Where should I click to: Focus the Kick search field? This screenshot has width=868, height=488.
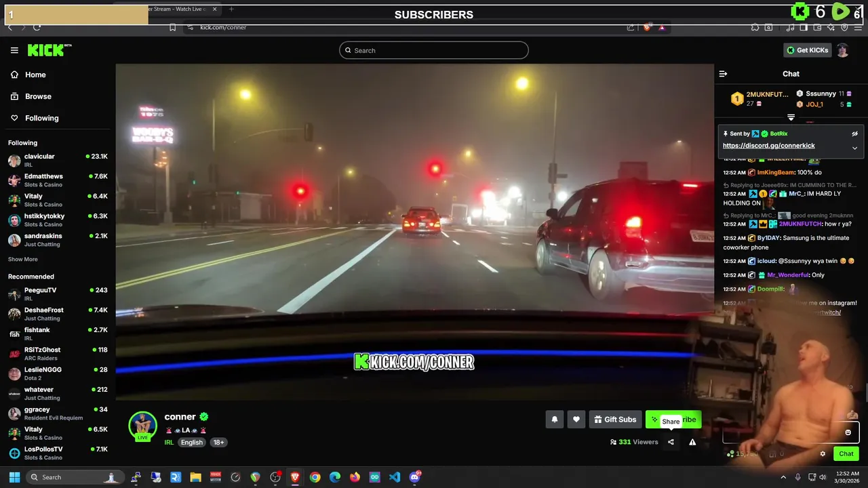click(x=434, y=50)
